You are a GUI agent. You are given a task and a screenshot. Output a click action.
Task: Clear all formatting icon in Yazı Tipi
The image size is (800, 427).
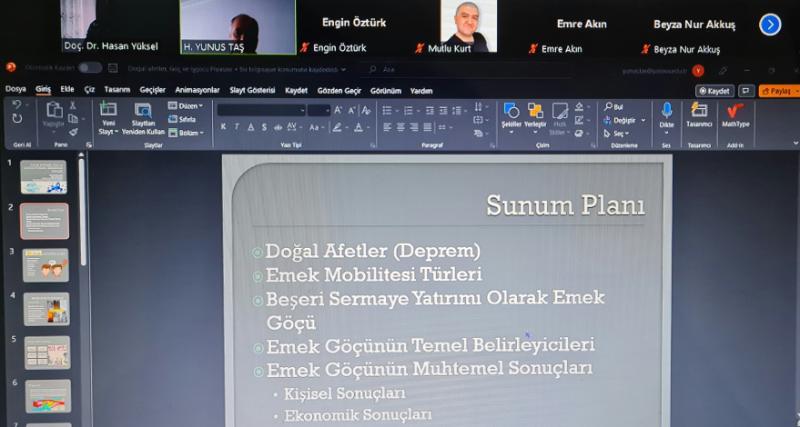point(366,110)
